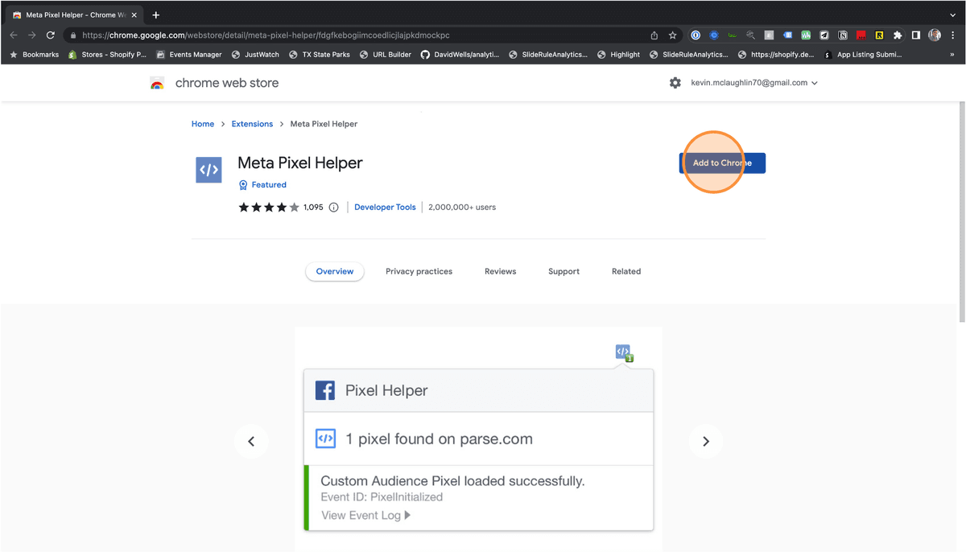Follow the Home breadcrumb link
Image resolution: width=966 pixels, height=560 pixels.
(203, 124)
